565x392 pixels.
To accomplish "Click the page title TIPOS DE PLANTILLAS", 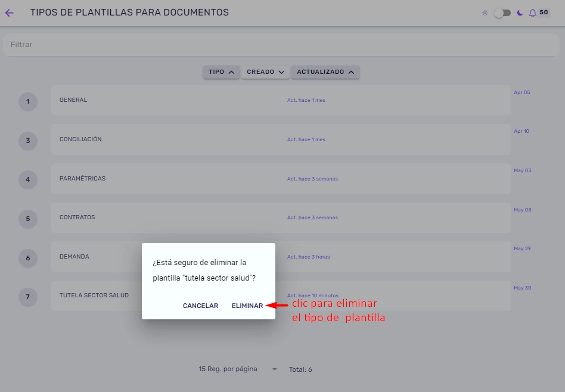I will point(129,13).
